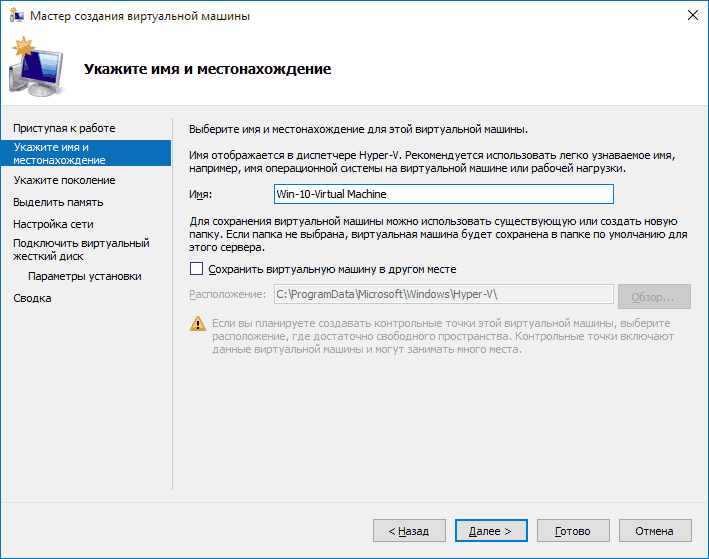Open the 'Настройка сети' step

click(53, 224)
